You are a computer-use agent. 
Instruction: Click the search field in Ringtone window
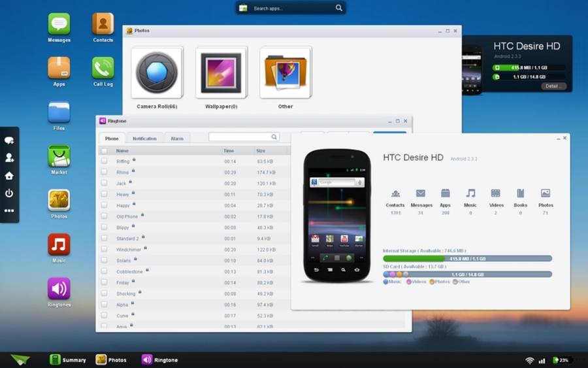tap(244, 137)
